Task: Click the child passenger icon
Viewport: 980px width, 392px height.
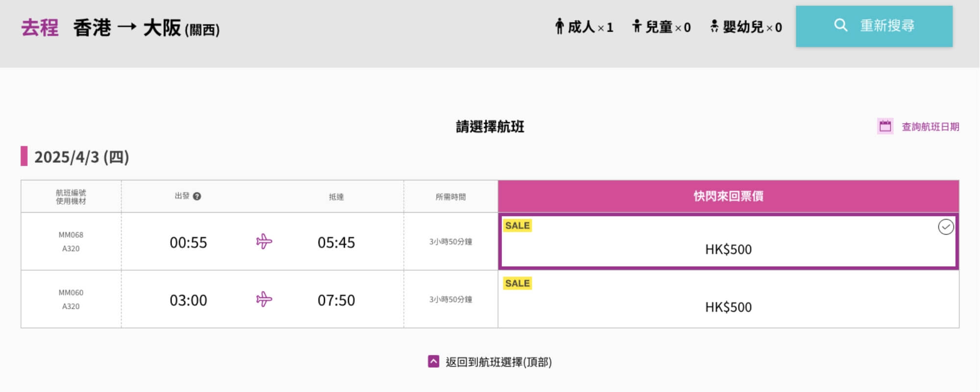Action: pos(637,26)
